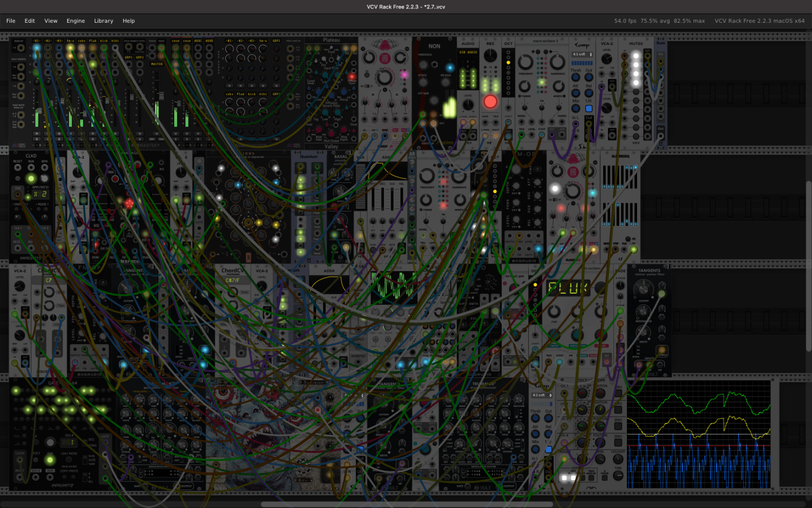
Task: Click the REC module level knob
Action: 490,56
